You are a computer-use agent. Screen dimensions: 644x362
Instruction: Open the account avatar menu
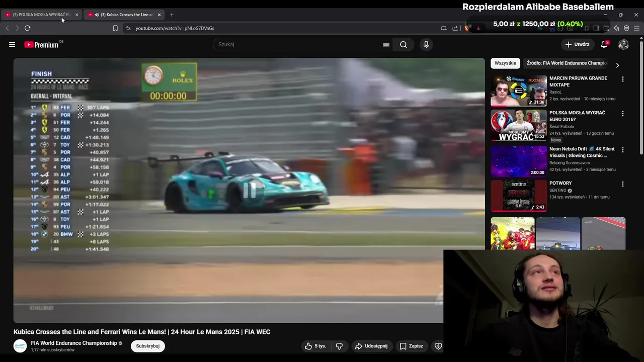click(x=623, y=45)
